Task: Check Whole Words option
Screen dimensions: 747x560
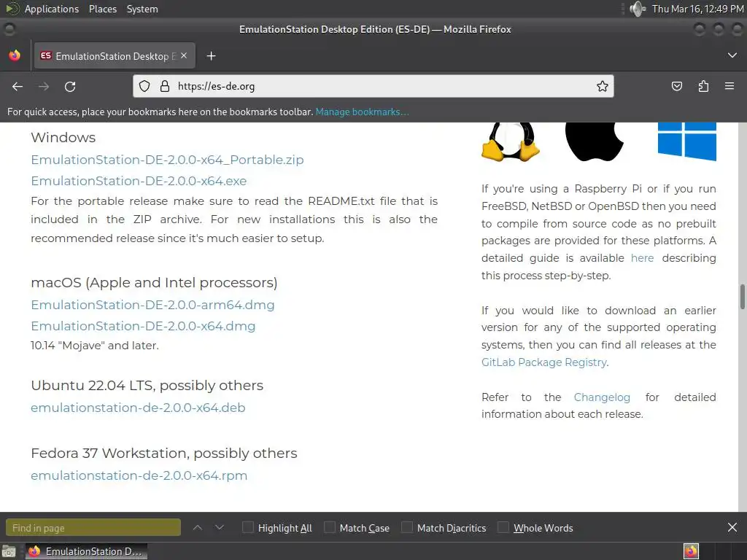Action: [503, 527]
